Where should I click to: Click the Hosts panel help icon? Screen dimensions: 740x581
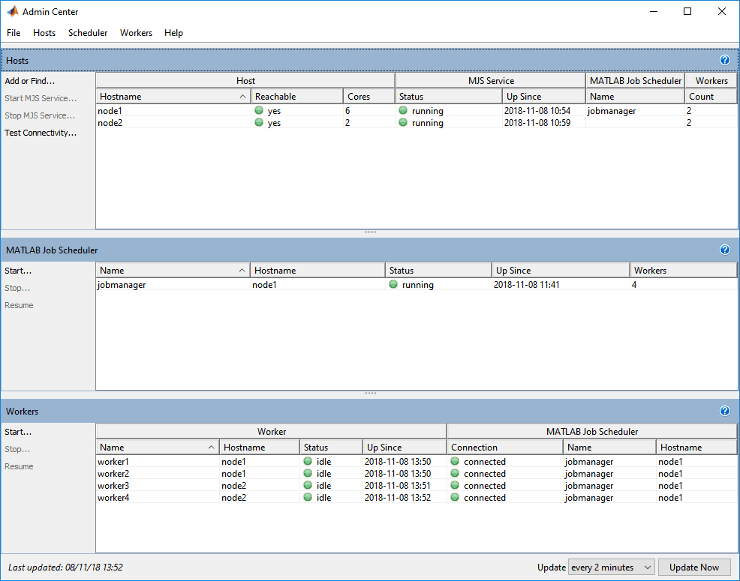pyautogui.click(x=725, y=60)
